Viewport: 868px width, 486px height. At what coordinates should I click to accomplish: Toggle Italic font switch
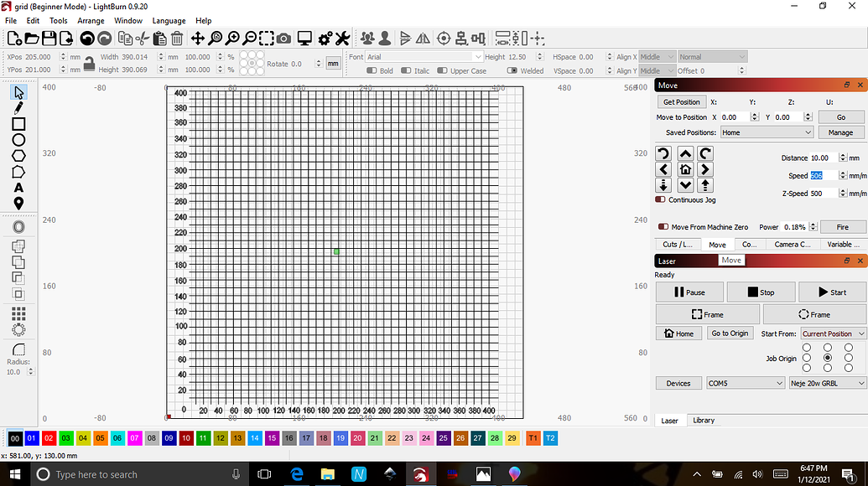coord(406,70)
